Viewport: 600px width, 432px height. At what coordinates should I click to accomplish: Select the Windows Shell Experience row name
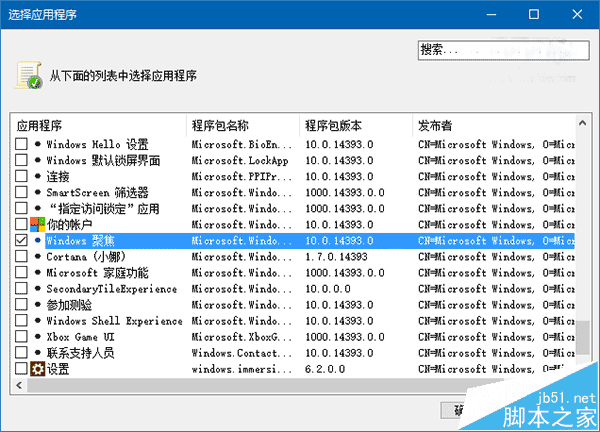pyautogui.click(x=114, y=321)
